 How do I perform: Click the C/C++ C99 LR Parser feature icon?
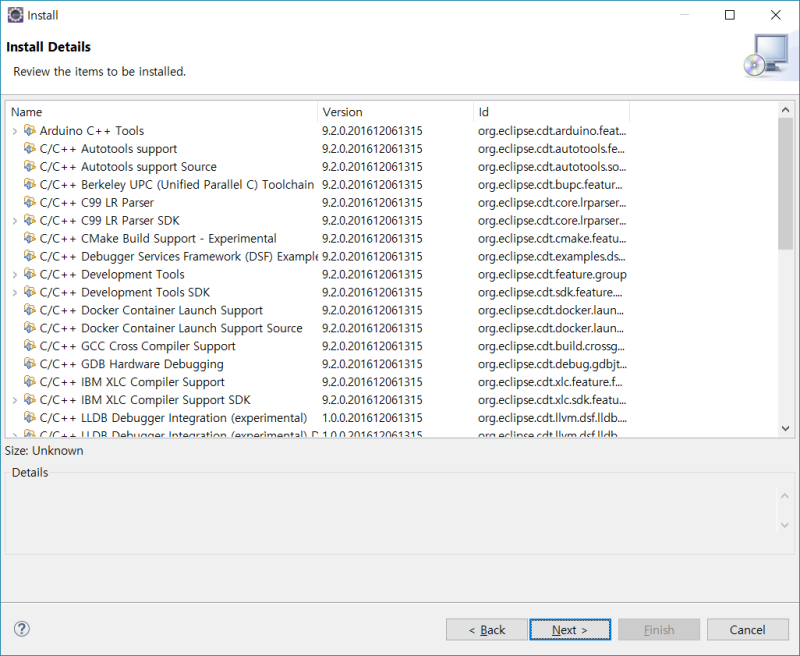[x=30, y=202]
